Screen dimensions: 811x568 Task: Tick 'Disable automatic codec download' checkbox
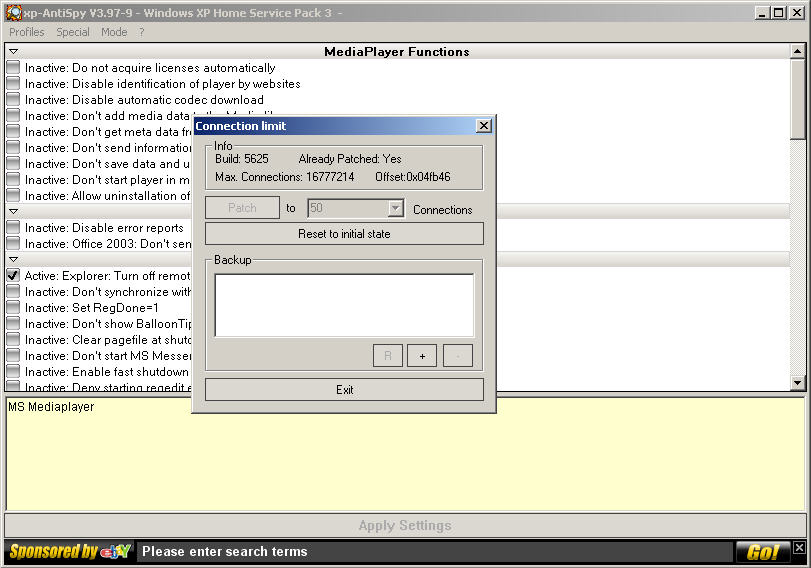[13, 100]
